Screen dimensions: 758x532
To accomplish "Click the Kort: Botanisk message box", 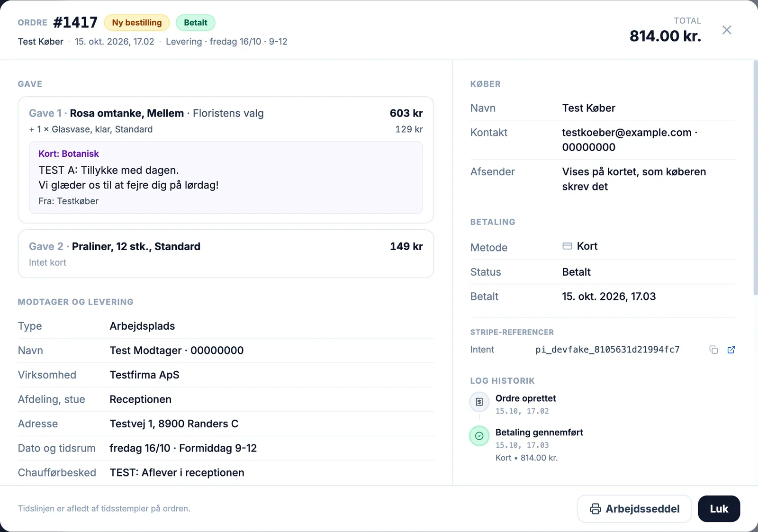I will (226, 178).
